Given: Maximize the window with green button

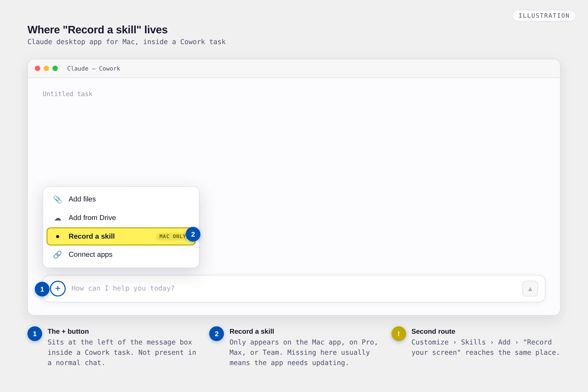Looking at the screenshot, I should coord(55,68).
